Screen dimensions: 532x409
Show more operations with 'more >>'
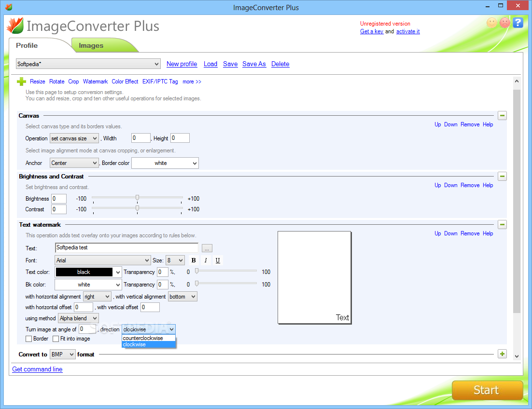[192, 82]
